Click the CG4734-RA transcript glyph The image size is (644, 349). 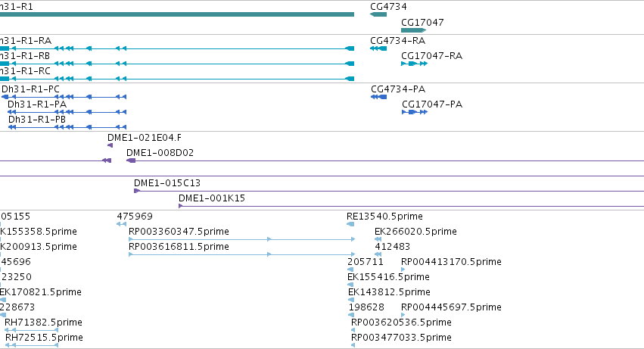pos(378,48)
